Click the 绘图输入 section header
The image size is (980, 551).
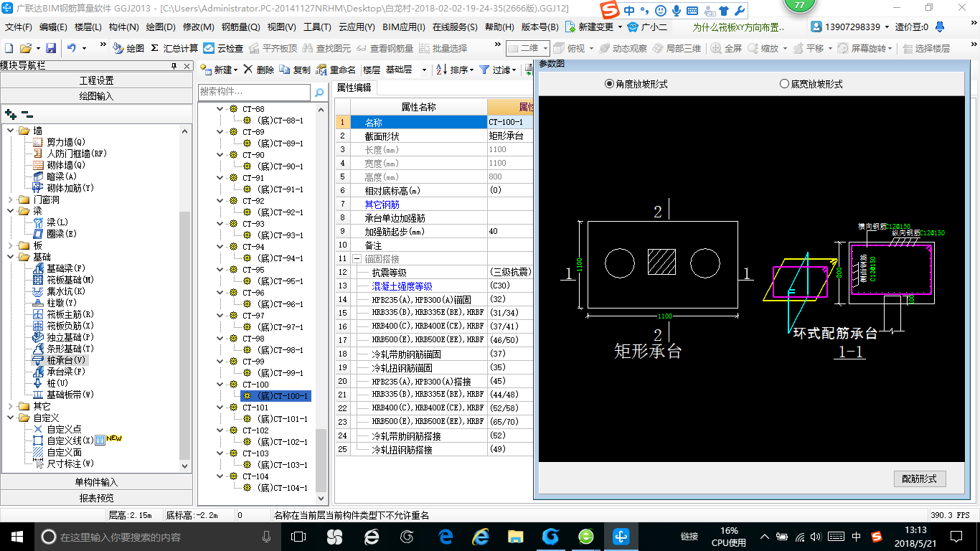coord(97,96)
